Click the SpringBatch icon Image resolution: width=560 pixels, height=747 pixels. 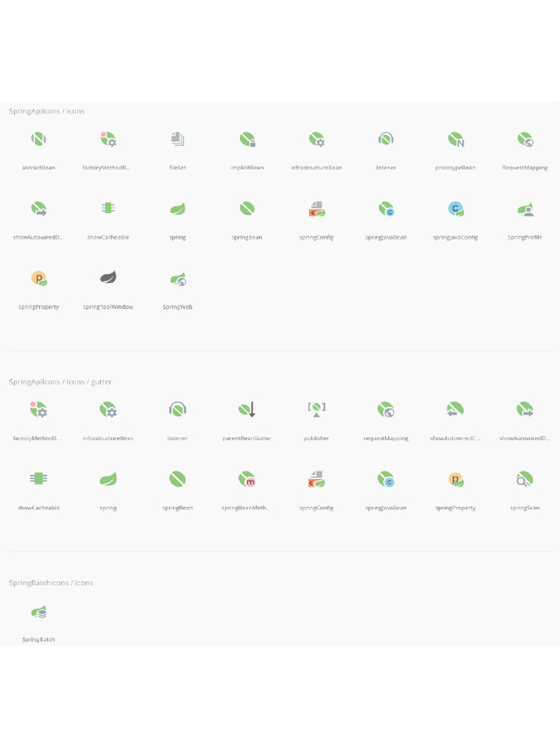39,612
